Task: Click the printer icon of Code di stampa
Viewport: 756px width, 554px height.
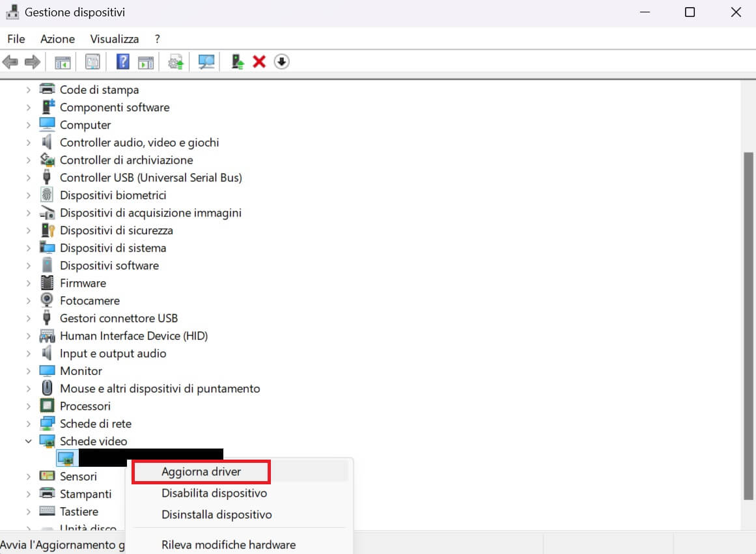Action: [x=47, y=89]
